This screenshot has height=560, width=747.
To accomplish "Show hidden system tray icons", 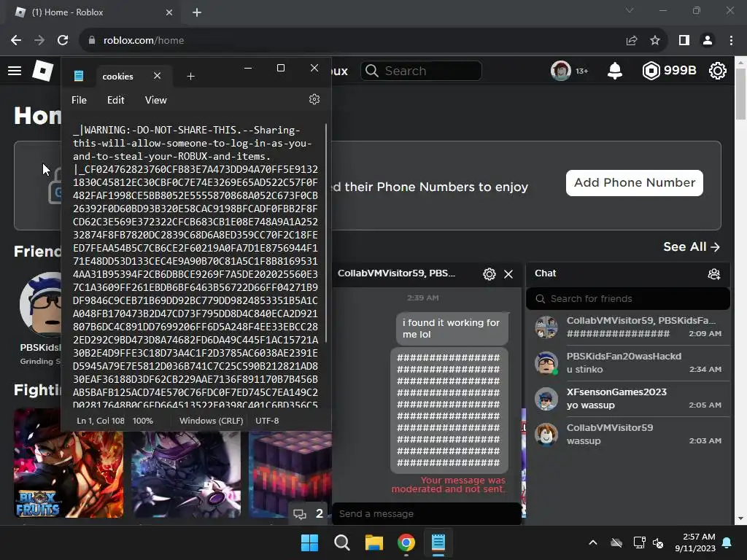I will pos(592,542).
